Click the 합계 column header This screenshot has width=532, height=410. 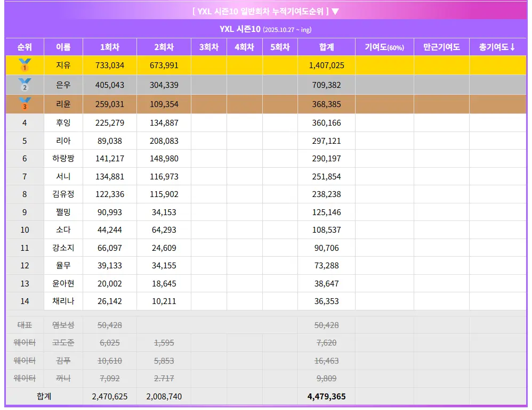coord(326,47)
